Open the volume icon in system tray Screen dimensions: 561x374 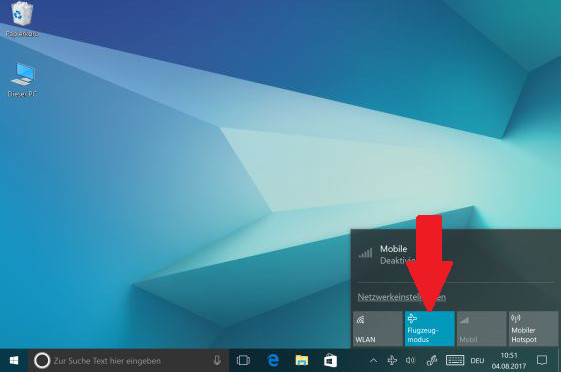(x=411, y=360)
